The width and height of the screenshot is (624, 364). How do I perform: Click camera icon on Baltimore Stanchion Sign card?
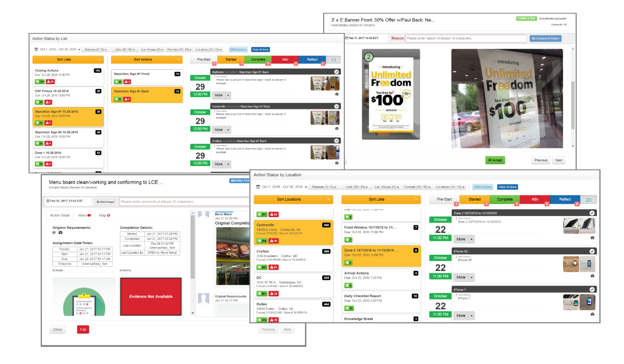point(337,94)
